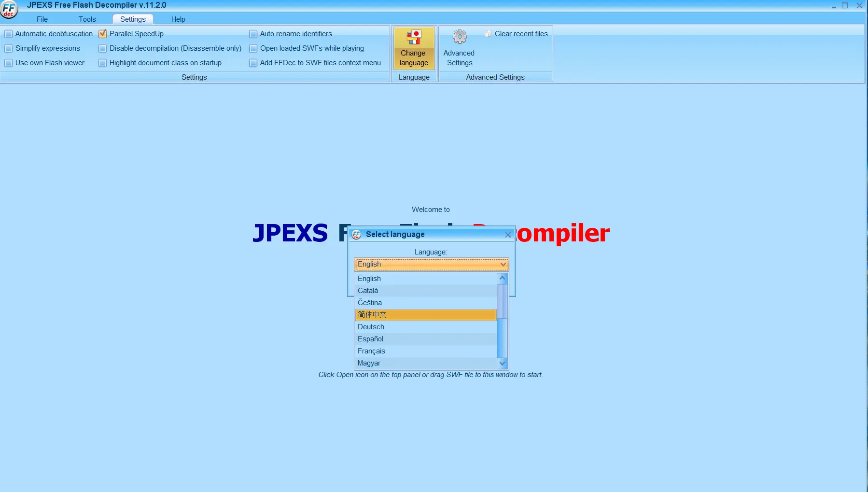Screen dimensions: 868x492
Task: Click the scrollbar down arrow in language list
Action: [x=502, y=363]
